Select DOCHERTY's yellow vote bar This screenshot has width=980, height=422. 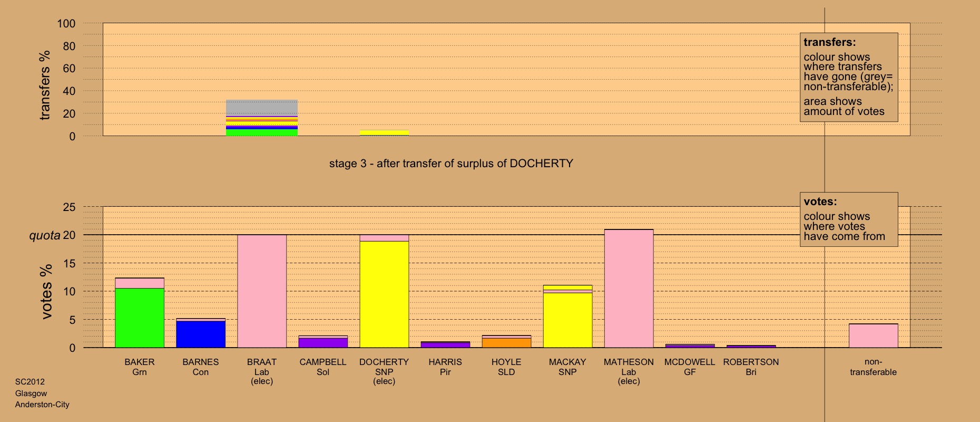tap(384, 294)
